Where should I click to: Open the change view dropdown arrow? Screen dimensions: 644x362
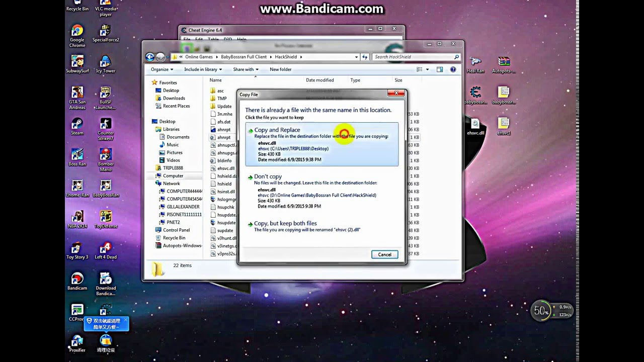(428, 69)
